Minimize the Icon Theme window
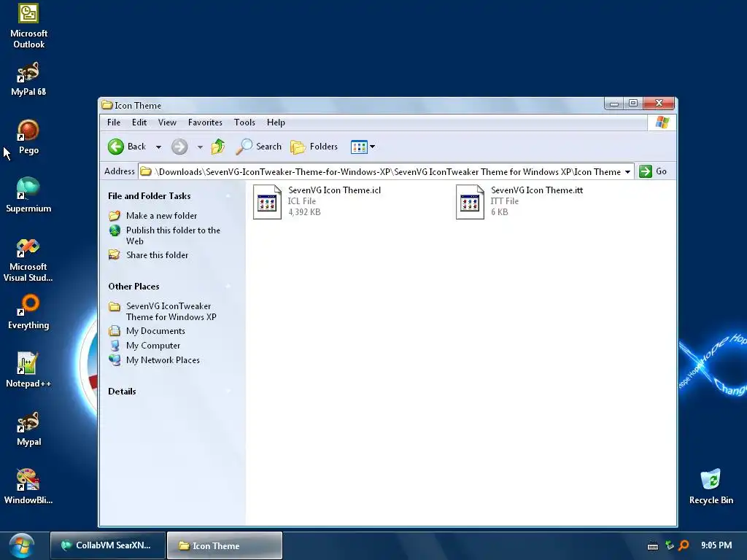Image resolution: width=747 pixels, height=560 pixels. point(614,104)
